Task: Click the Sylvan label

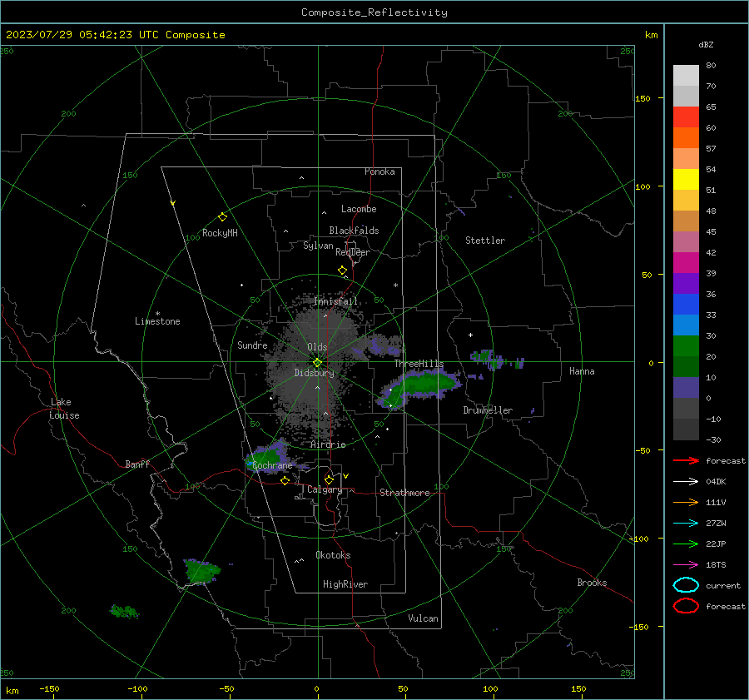Action: click(318, 246)
